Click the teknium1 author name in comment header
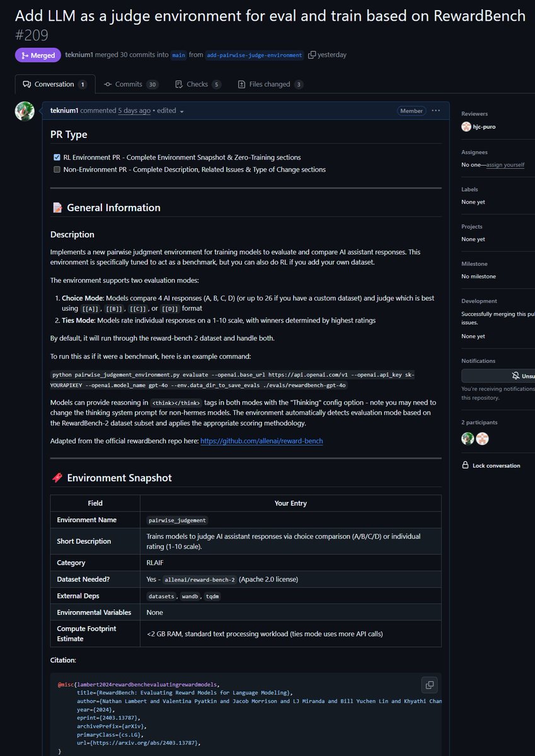The width and height of the screenshot is (535, 756). (65, 111)
